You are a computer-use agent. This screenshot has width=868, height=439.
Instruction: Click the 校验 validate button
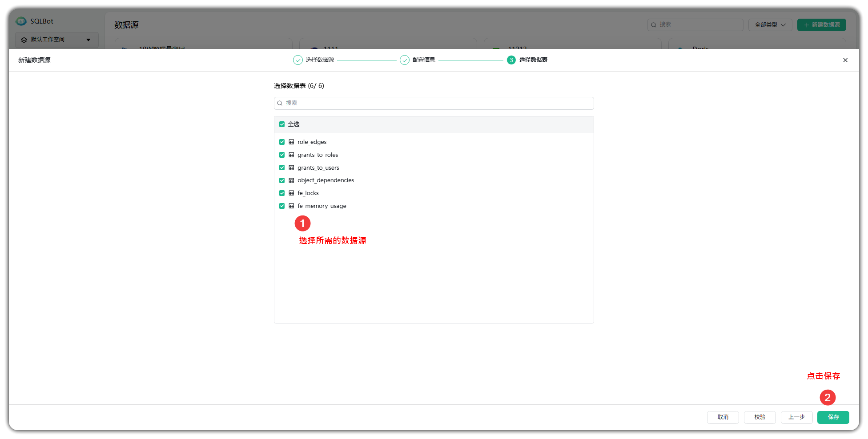click(759, 417)
